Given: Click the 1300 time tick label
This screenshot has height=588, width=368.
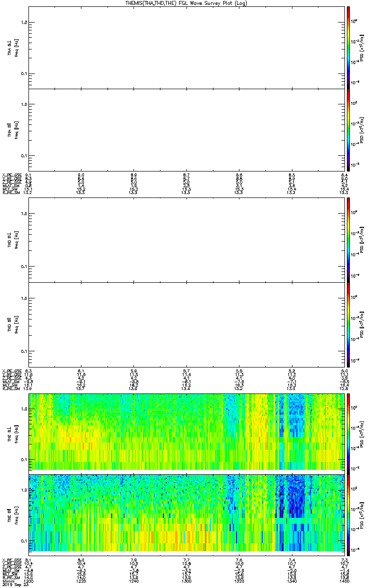Looking at the screenshot, I should [x=186, y=581].
